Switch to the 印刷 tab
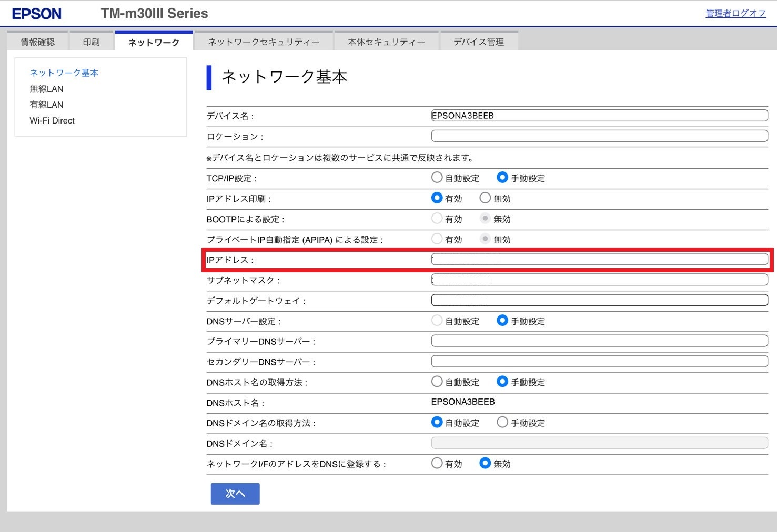777x532 pixels. pyautogui.click(x=91, y=42)
